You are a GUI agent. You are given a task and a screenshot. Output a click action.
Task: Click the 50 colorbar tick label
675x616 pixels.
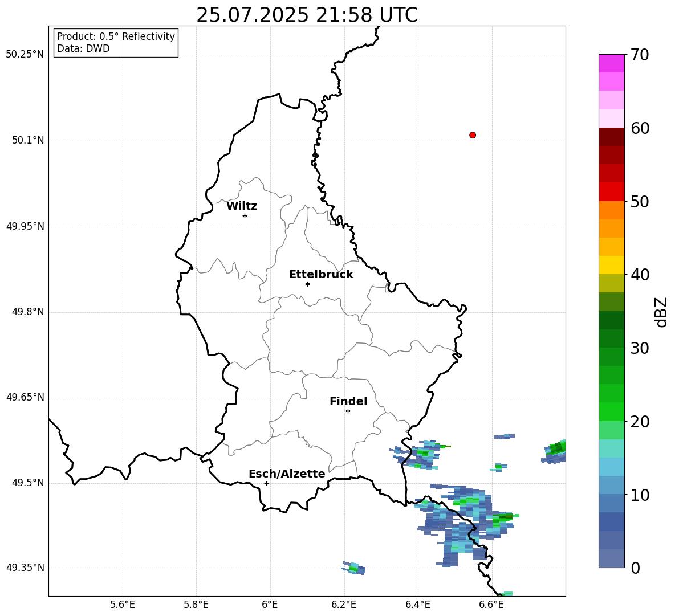[x=640, y=201]
